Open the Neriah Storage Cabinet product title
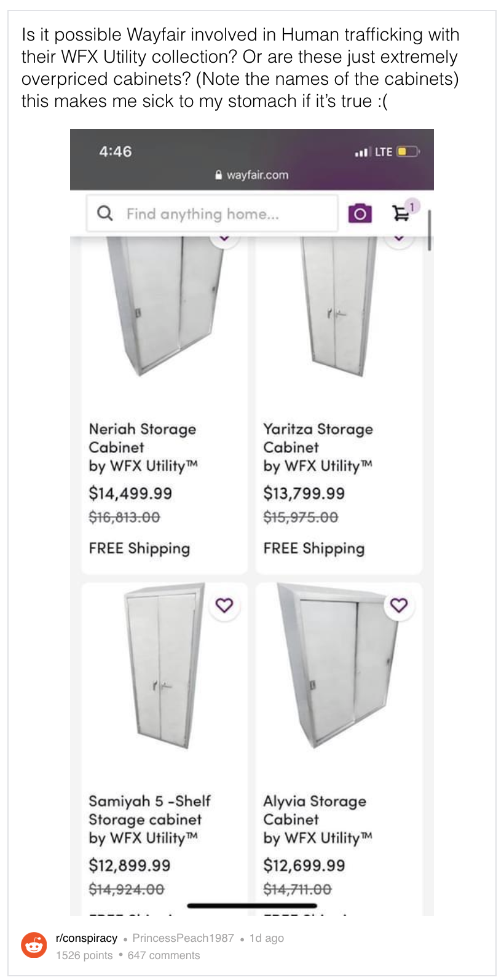The width and height of the screenshot is (504, 980). click(142, 438)
